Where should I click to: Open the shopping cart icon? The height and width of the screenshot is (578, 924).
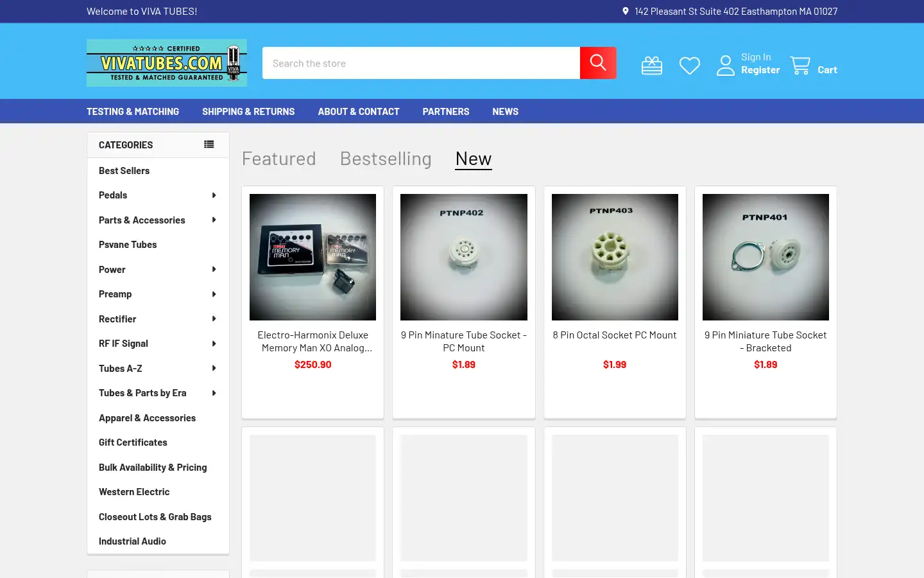click(800, 65)
